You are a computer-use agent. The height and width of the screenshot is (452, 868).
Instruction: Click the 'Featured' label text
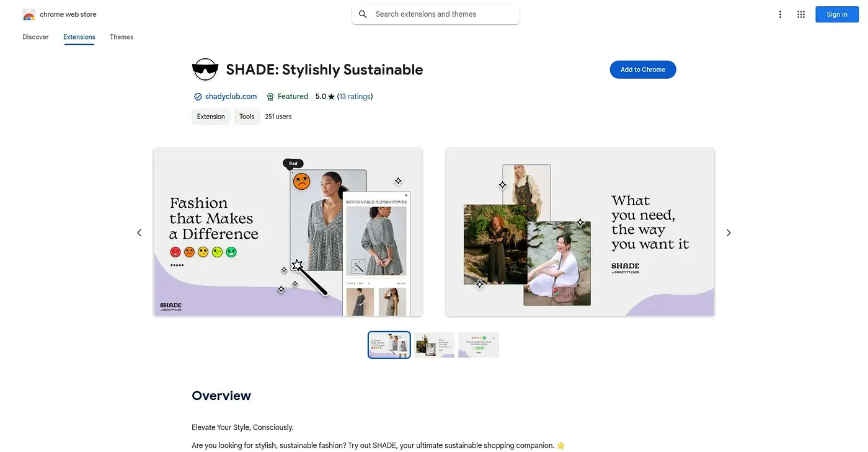tap(293, 97)
